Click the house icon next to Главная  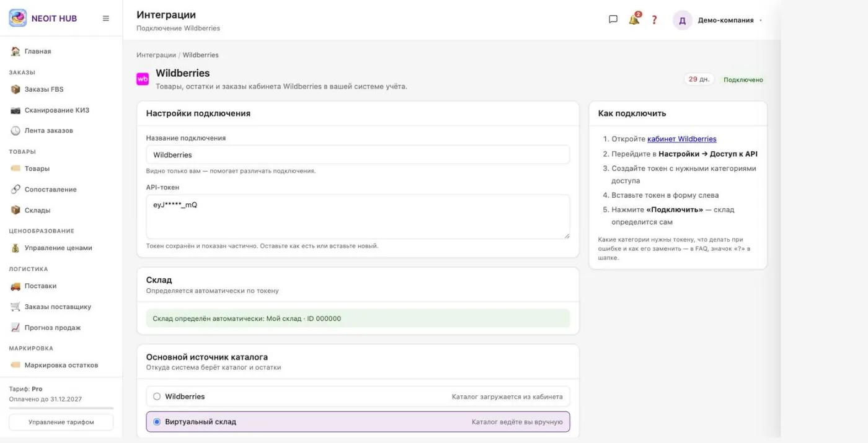point(15,51)
